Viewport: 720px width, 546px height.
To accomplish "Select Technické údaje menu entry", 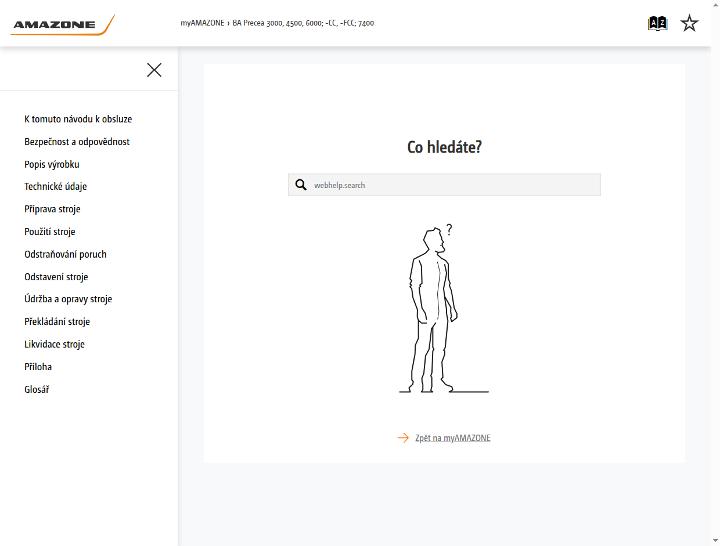I will point(56,186).
